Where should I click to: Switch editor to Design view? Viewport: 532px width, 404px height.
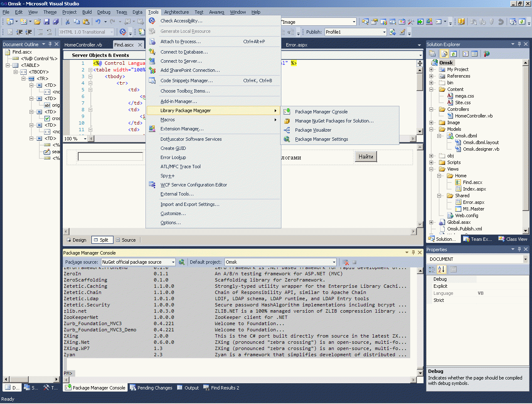[77, 240]
